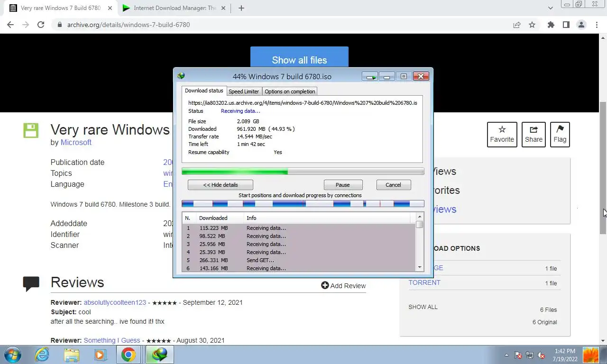Open new tab with plus button
The image size is (607, 364).
tap(241, 8)
